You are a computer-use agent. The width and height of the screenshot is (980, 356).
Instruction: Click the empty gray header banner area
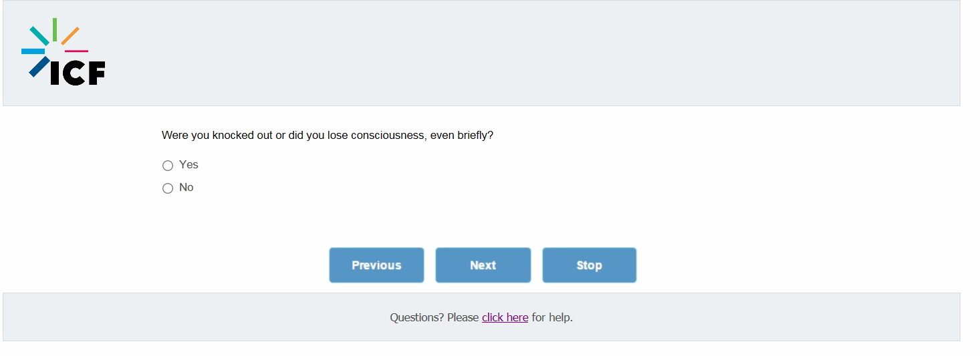pyautogui.click(x=535, y=53)
